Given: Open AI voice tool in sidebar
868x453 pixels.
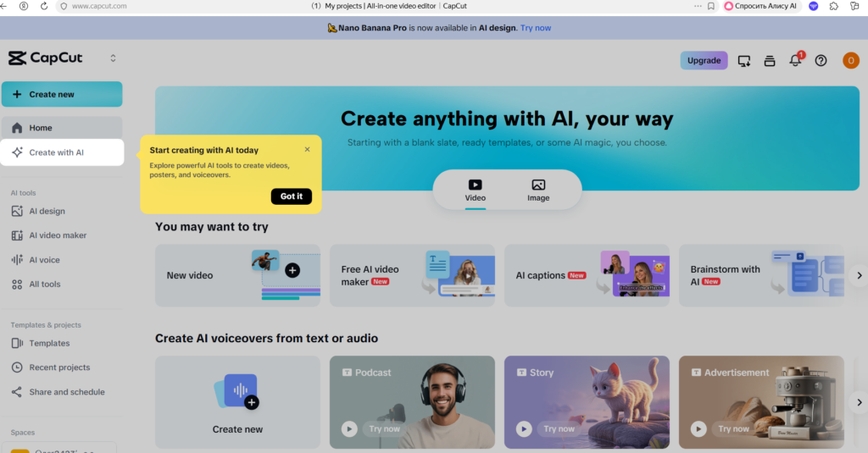Looking at the screenshot, I should pyautogui.click(x=44, y=260).
